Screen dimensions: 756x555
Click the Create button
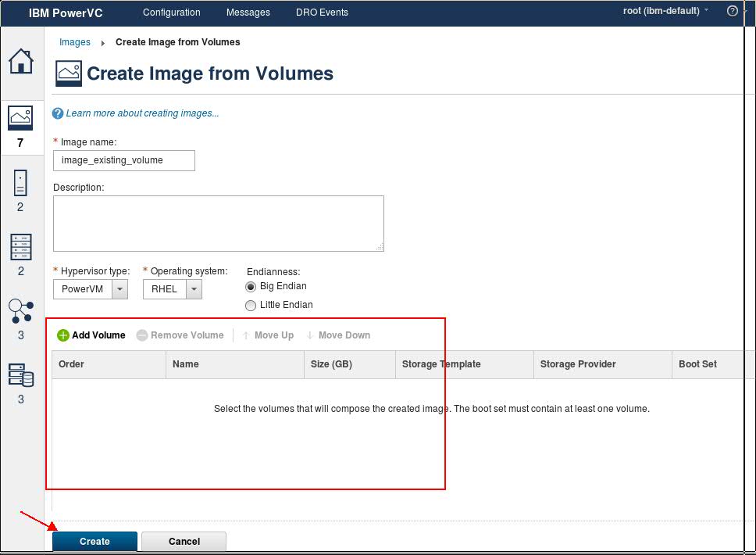(x=94, y=542)
